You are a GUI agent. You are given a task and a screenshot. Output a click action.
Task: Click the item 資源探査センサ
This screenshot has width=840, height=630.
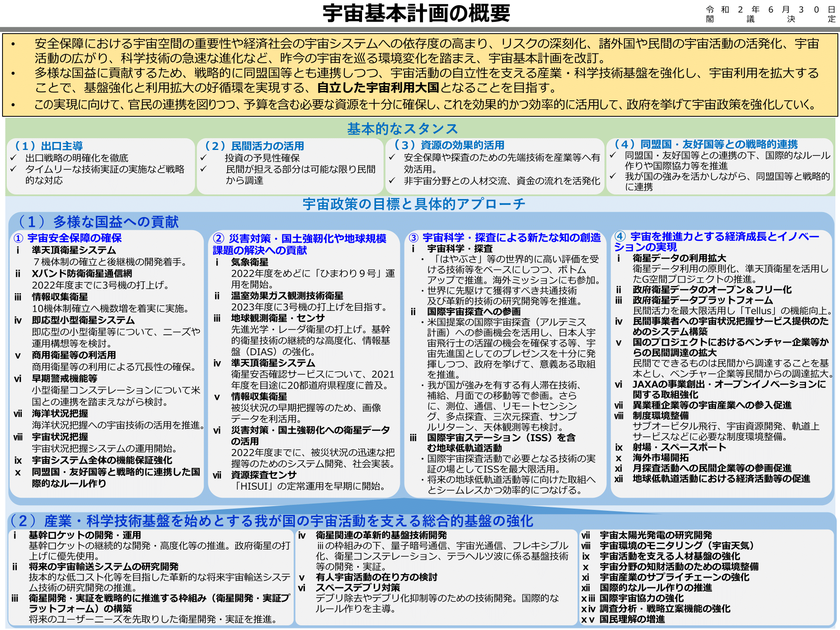click(x=264, y=475)
